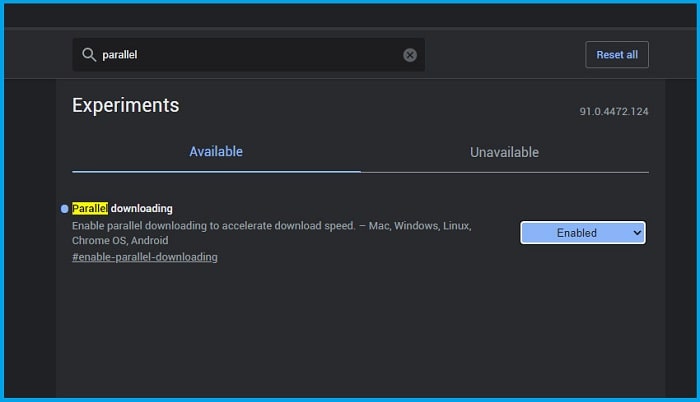Switch to the Available tab
The image size is (700, 402).
tap(216, 152)
